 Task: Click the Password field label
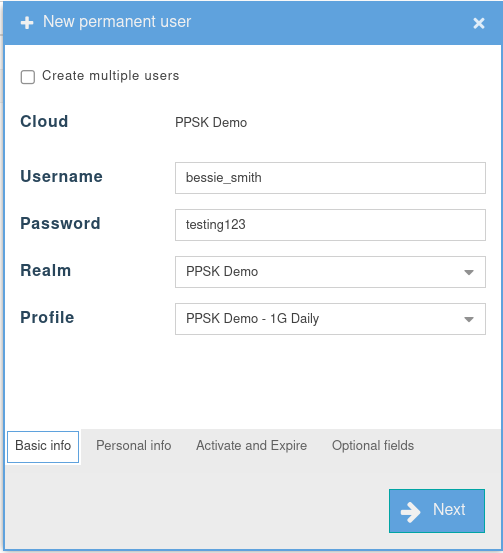[x=60, y=224]
